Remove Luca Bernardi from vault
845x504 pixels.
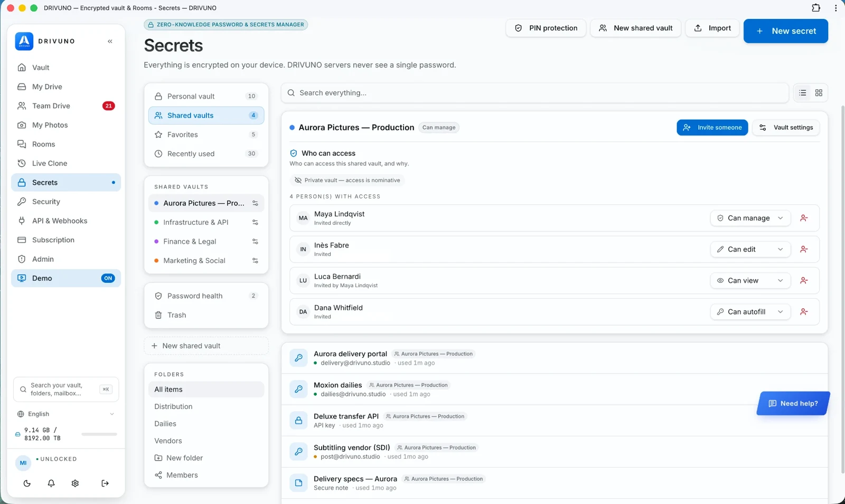point(804,281)
